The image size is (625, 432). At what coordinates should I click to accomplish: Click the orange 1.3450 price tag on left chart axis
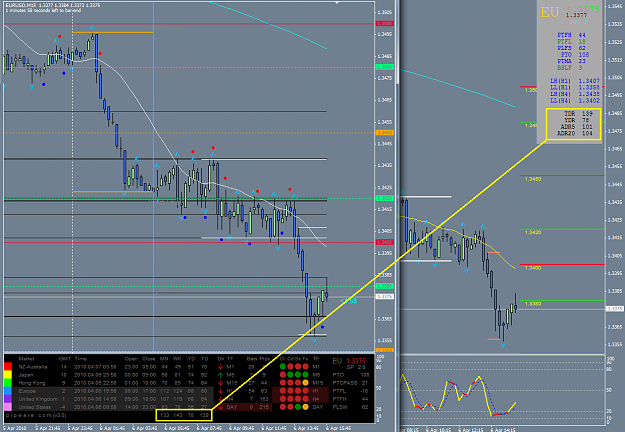click(x=385, y=132)
